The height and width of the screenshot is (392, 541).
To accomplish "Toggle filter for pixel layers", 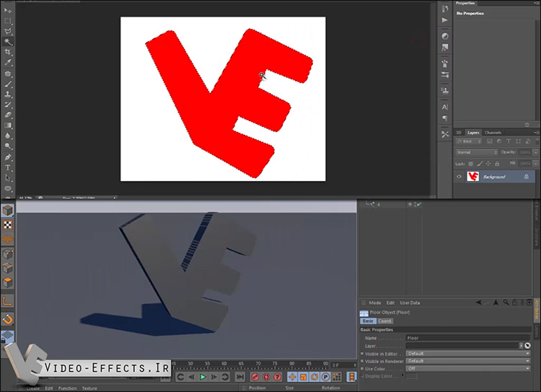I will pyautogui.click(x=490, y=141).
